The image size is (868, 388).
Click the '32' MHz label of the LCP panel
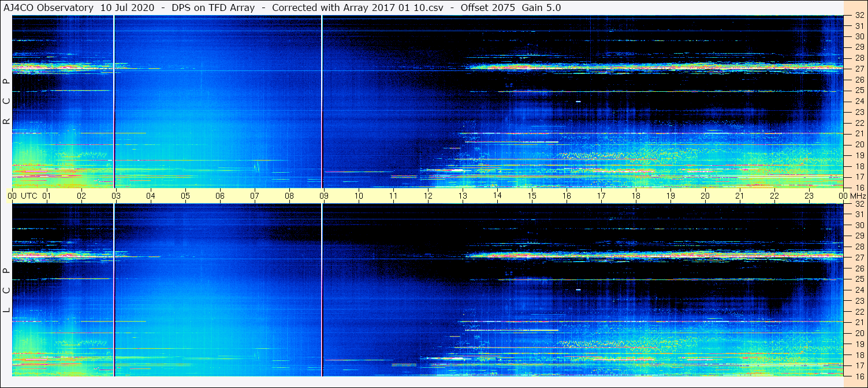point(859,204)
